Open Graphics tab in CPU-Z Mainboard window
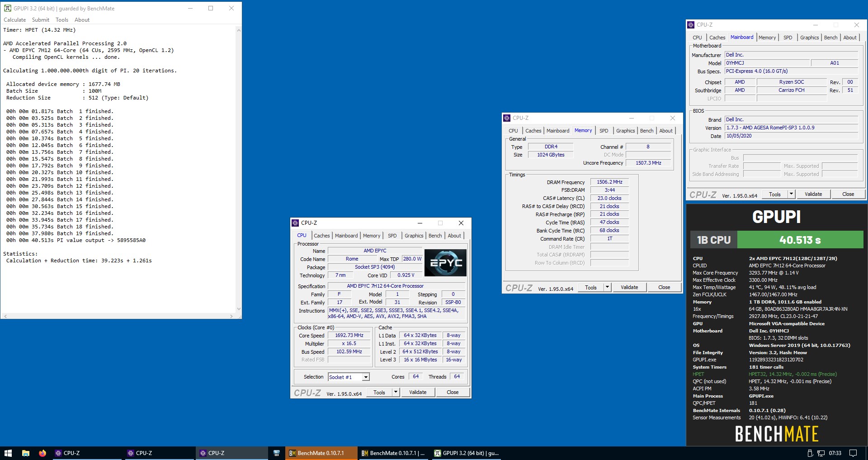The width and height of the screenshot is (868, 460). (810, 38)
